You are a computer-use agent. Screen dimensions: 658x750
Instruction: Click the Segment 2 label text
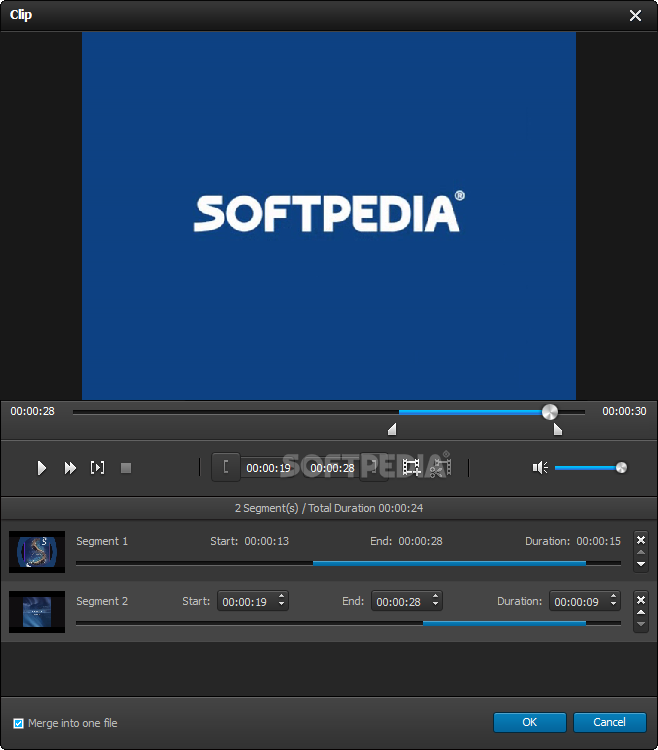(x=102, y=601)
